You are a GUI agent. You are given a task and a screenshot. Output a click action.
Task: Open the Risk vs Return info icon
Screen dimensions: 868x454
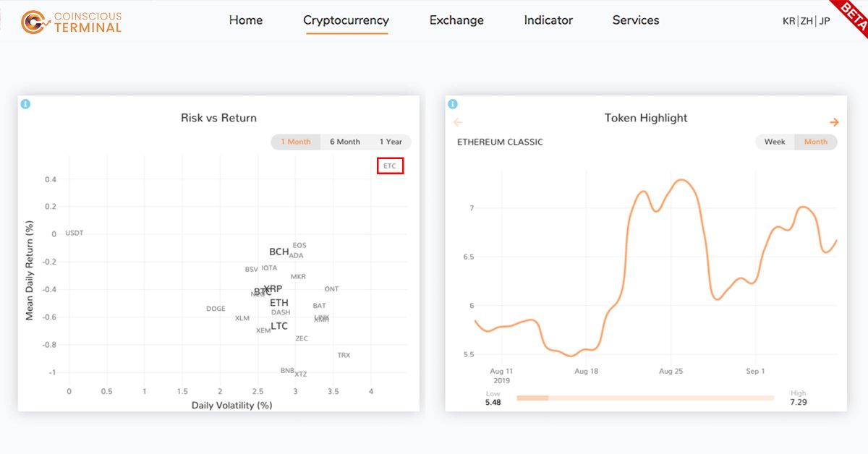[25, 104]
